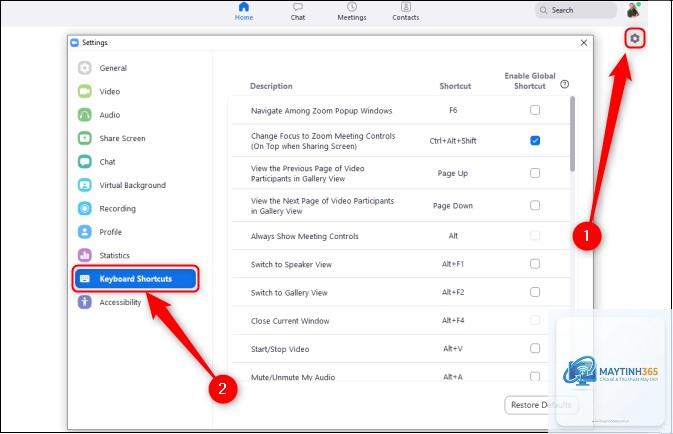Enable global shortcut for Switch to Speaker View
The height and width of the screenshot is (434, 673).
pyautogui.click(x=535, y=264)
